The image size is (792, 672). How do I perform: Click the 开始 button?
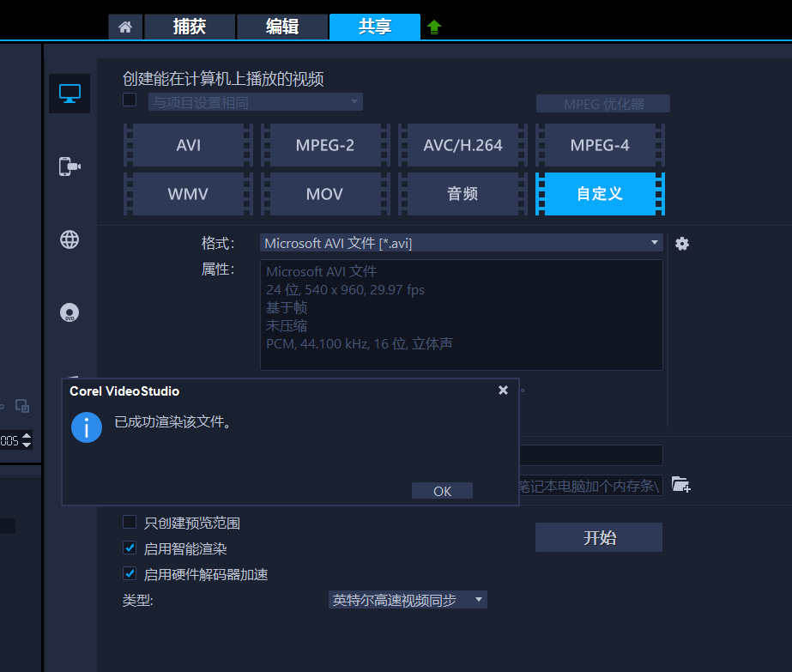tap(599, 537)
